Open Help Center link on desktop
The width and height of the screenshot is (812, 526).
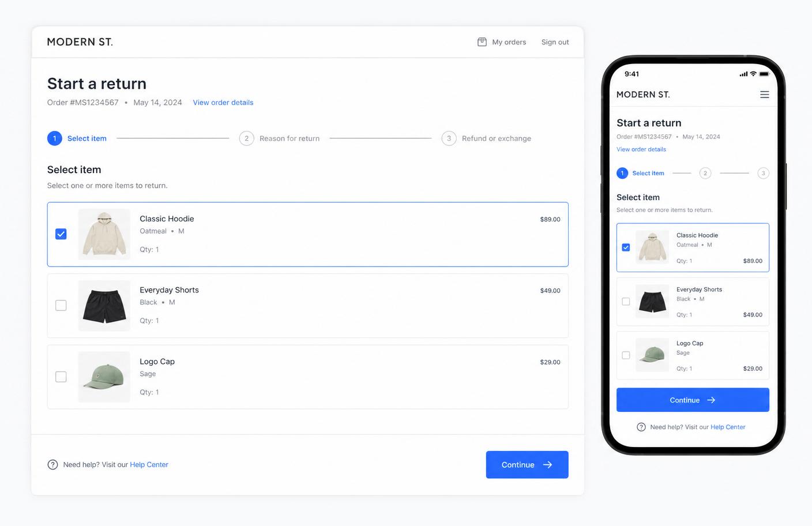pos(149,465)
